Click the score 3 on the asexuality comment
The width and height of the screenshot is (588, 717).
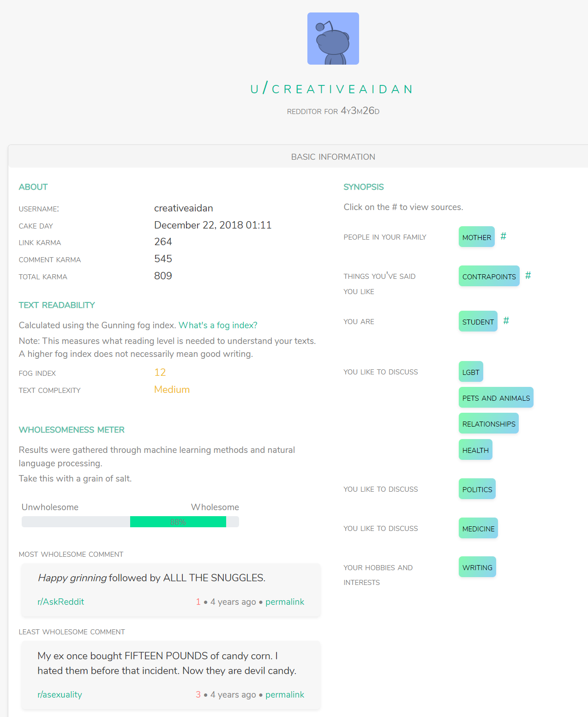[x=198, y=694]
